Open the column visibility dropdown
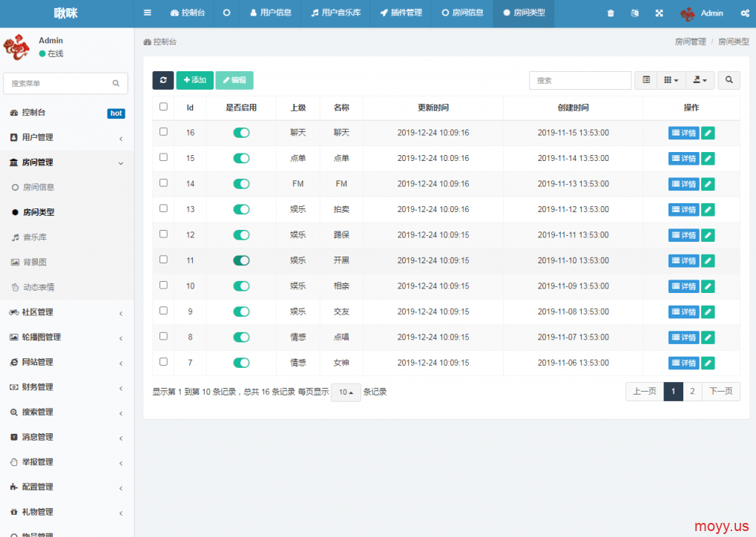The image size is (756, 537). click(671, 80)
